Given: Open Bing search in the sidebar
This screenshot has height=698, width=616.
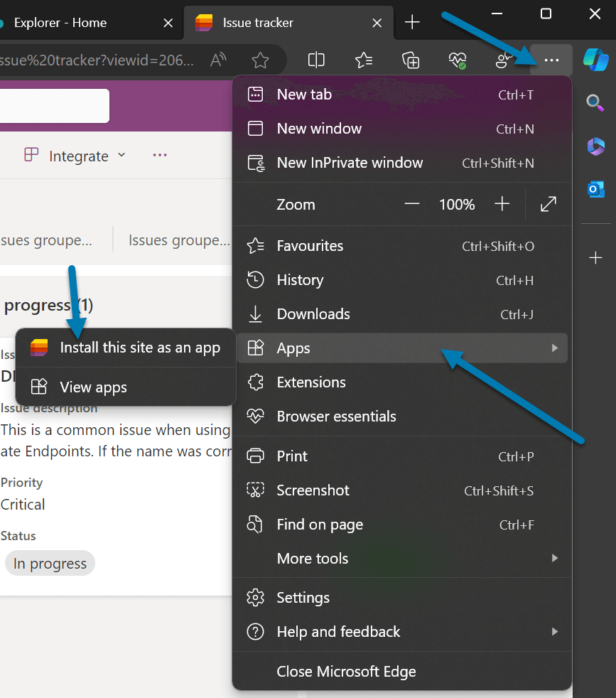Looking at the screenshot, I should pyautogui.click(x=595, y=102).
